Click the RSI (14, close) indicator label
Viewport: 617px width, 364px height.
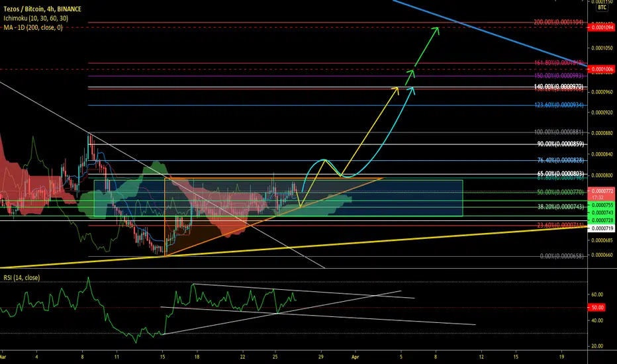pos(22,278)
